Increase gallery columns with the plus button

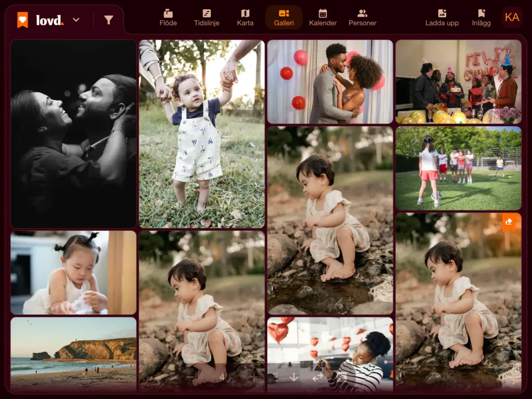pyautogui.click(x=254, y=377)
